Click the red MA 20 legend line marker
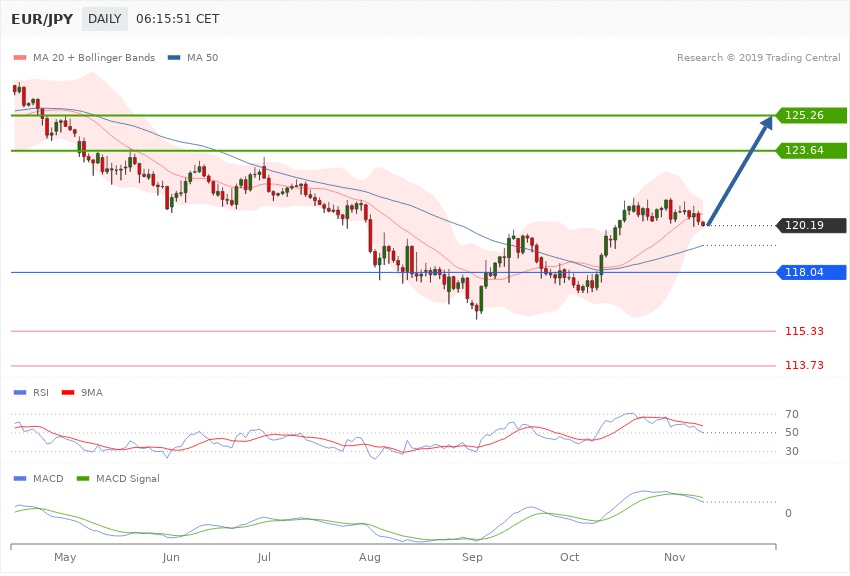This screenshot has height=576, width=850. (x=19, y=58)
